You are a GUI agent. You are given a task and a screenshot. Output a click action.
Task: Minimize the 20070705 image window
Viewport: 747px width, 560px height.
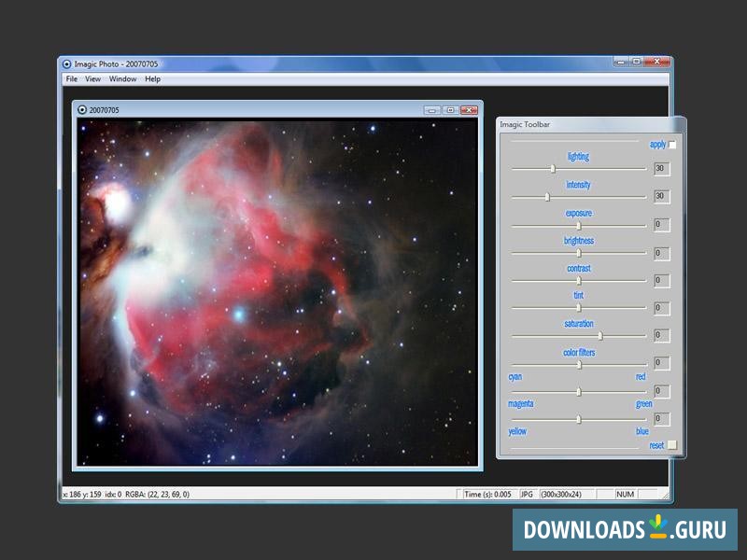431,110
